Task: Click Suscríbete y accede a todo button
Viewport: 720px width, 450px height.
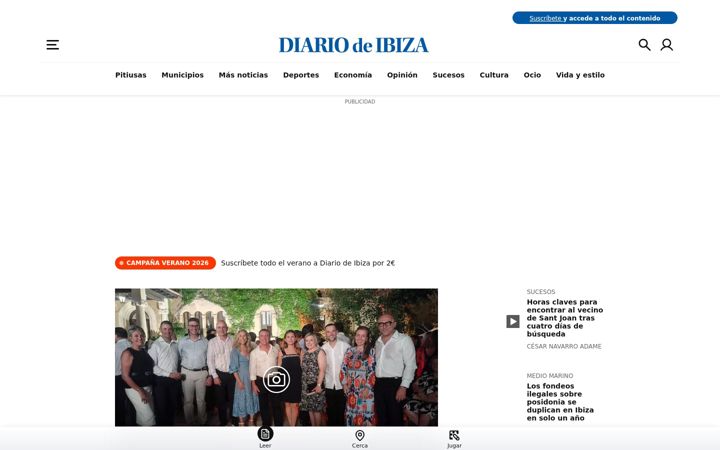Action: pyautogui.click(x=595, y=18)
